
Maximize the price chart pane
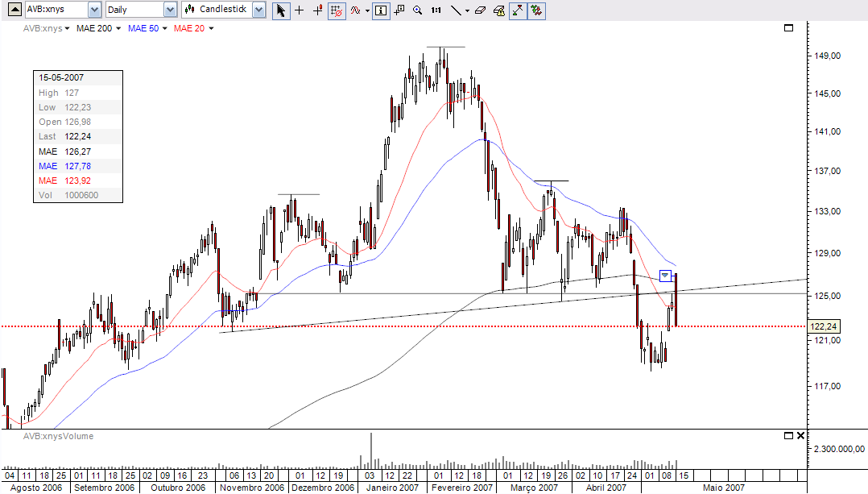[789, 27]
